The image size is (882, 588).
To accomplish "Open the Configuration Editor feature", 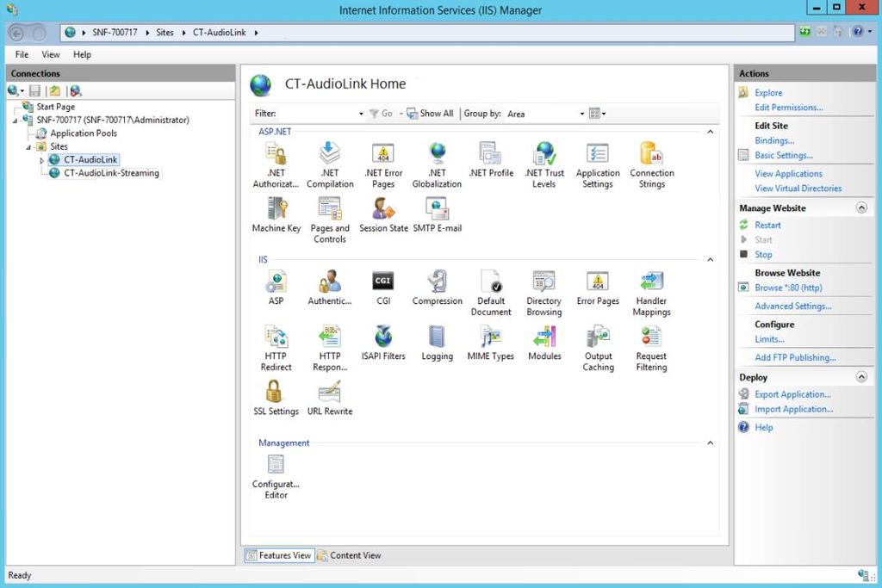I will pyautogui.click(x=276, y=475).
